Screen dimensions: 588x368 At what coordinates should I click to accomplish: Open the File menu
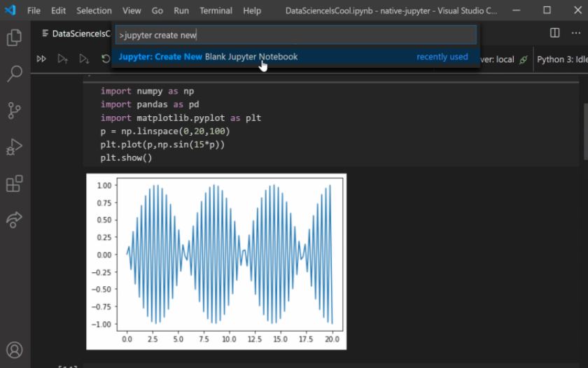click(34, 10)
